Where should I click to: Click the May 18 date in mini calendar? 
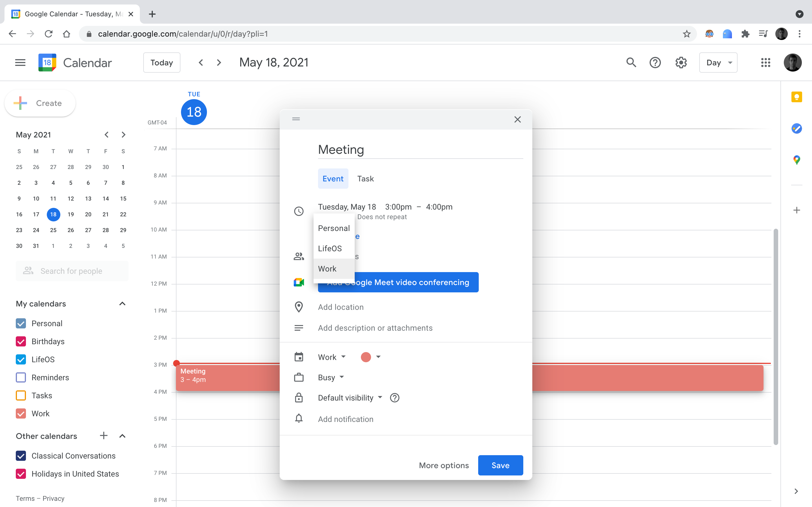click(53, 214)
